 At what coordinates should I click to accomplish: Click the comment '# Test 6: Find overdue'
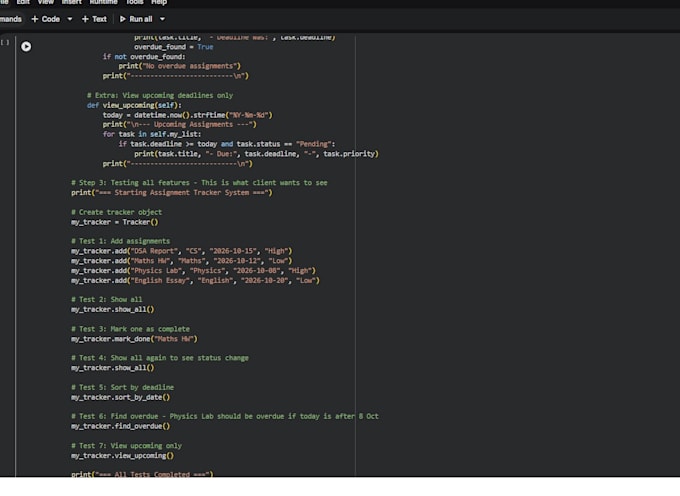point(225,416)
